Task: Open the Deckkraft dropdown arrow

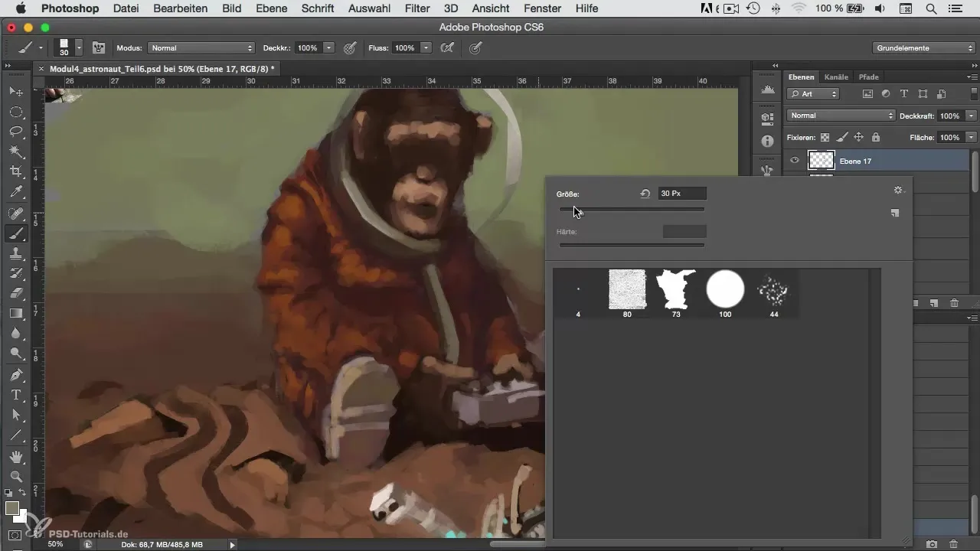Action: coord(971,116)
